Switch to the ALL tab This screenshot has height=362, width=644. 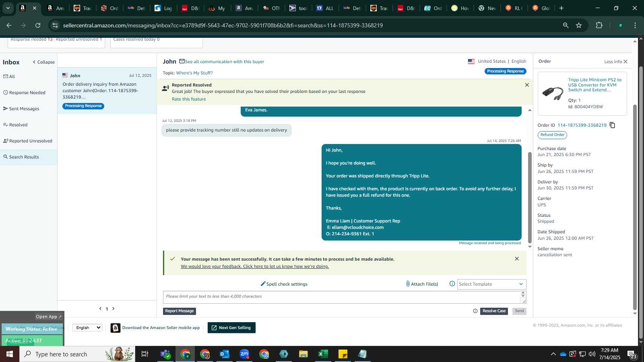324,8
